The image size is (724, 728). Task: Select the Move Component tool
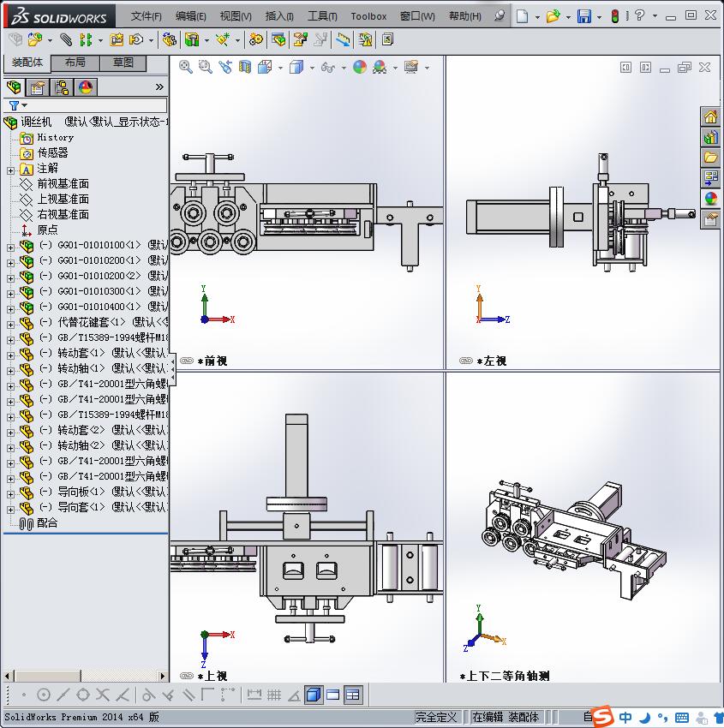point(136,40)
